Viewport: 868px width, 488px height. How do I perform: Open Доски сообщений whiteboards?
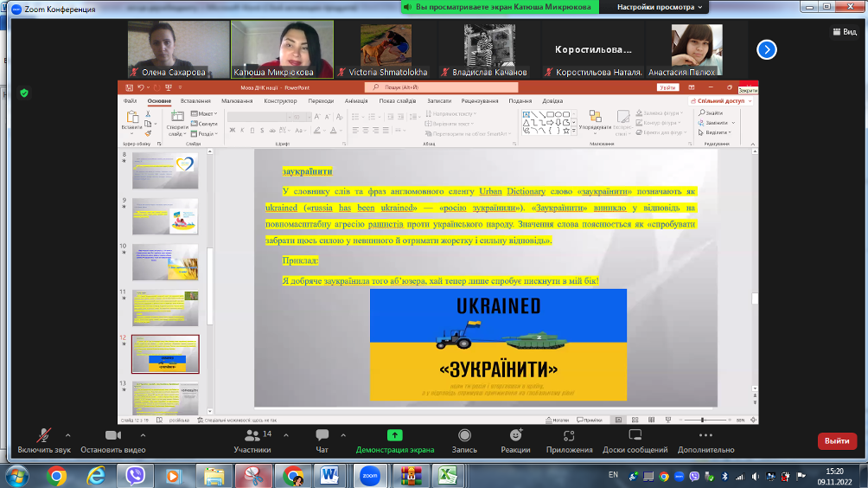point(635,440)
